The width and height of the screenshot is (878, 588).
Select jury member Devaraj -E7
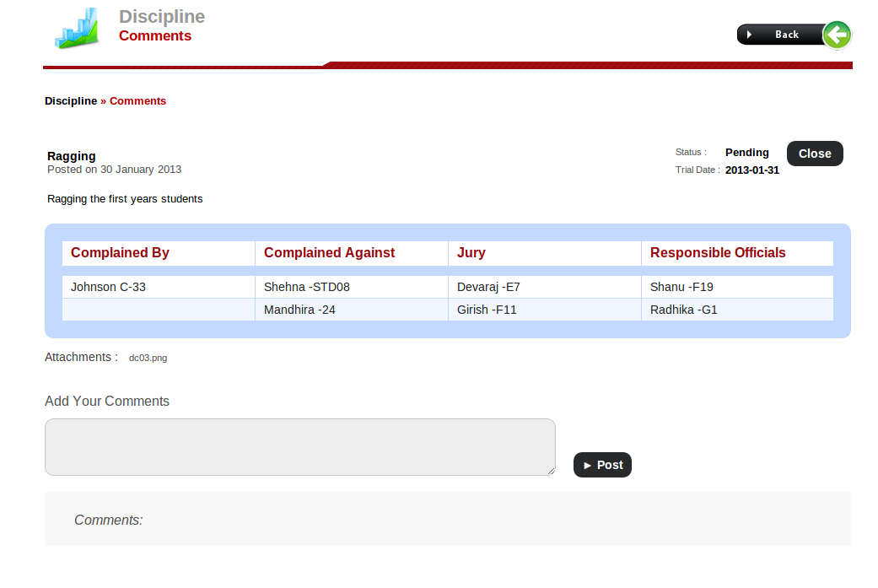click(x=488, y=287)
